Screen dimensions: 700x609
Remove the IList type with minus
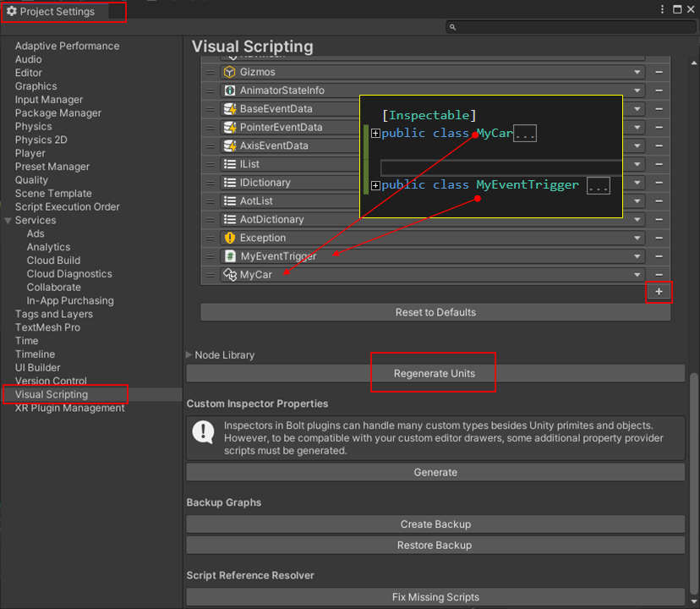659,164
